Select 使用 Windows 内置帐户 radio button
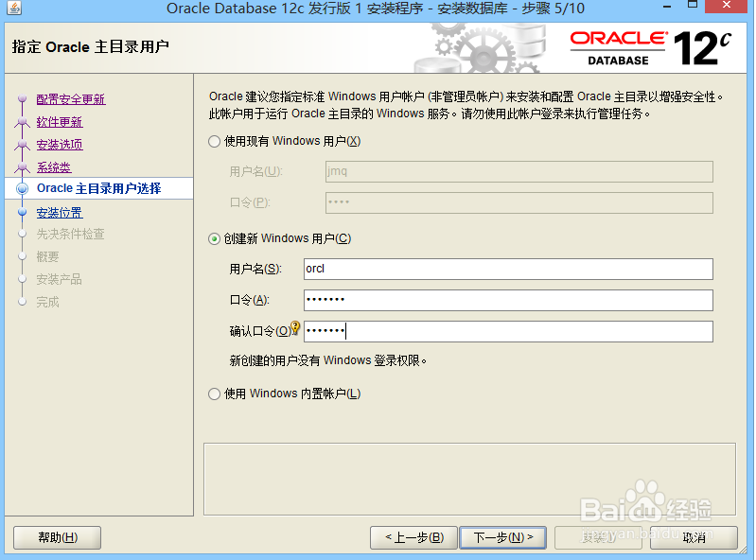The width and height of the screenshot is (756, 560). 214,394
